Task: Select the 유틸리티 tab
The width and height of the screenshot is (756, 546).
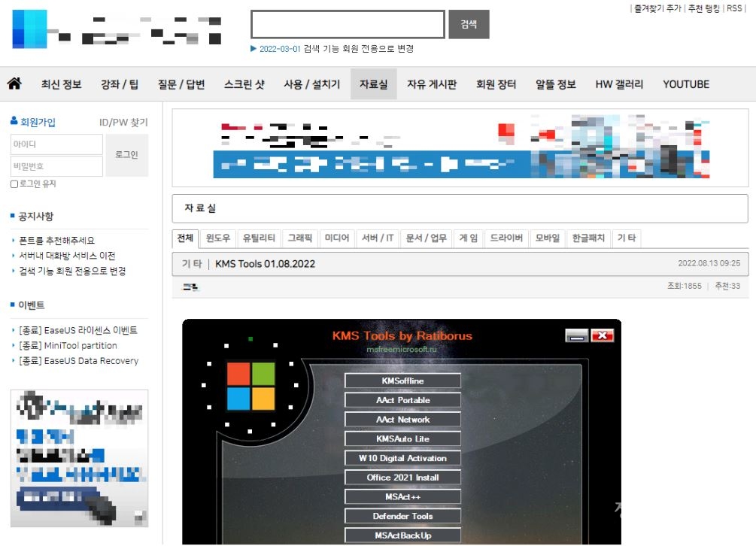Action: point(259,237)
